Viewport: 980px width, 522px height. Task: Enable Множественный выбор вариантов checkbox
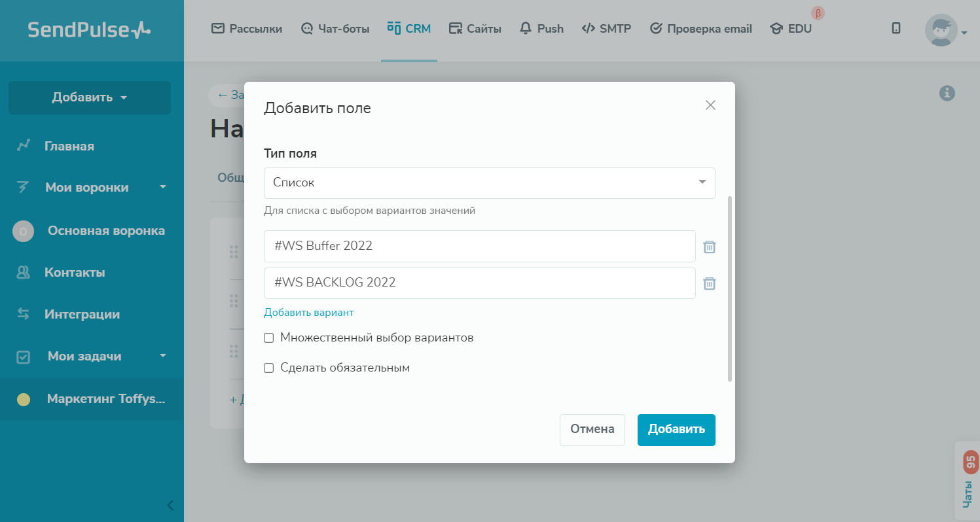[268, 338]
